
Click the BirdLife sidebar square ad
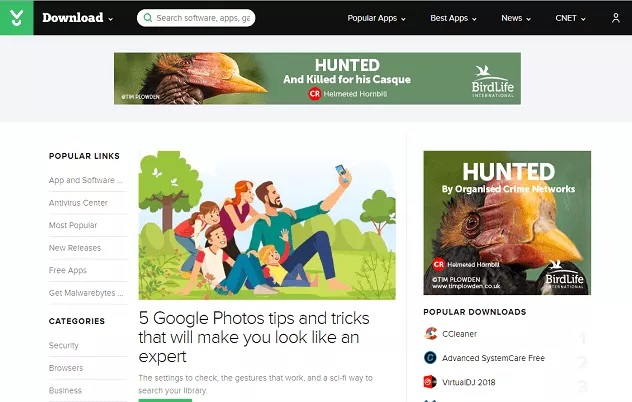pyautogui.click(x=507, y=223)
